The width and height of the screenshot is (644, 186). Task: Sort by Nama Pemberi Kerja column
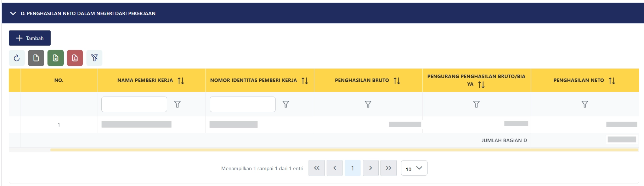(181, 81)
